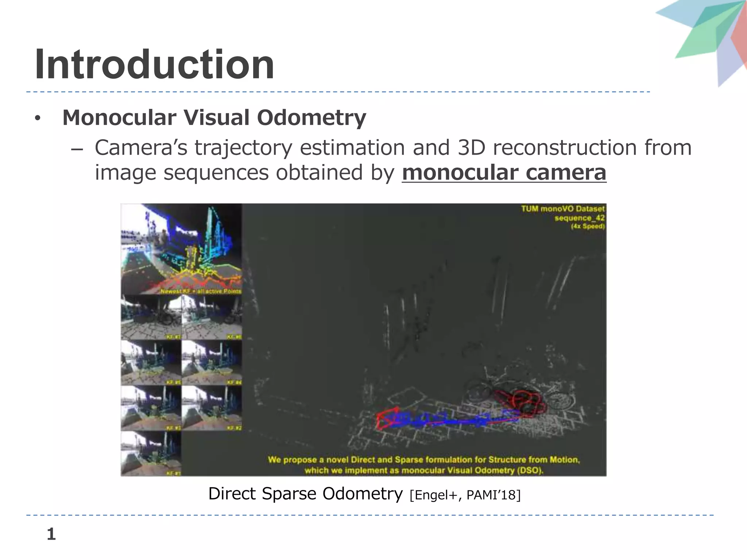Click slide number 1 in the footer
The image size is (747, 560).
point(51,534)
